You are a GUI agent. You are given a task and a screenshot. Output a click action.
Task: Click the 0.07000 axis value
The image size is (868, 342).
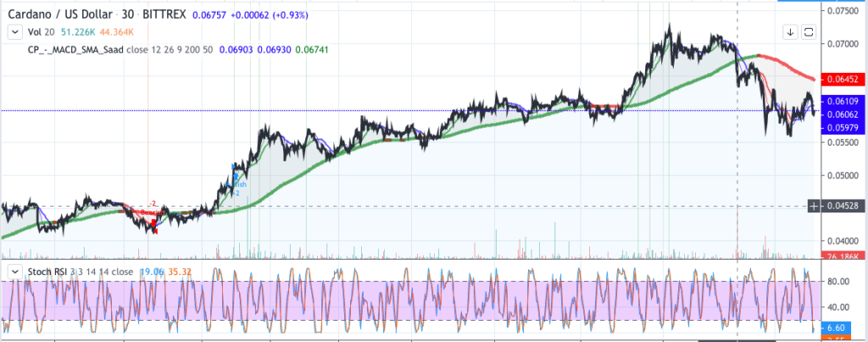point(843,44)
